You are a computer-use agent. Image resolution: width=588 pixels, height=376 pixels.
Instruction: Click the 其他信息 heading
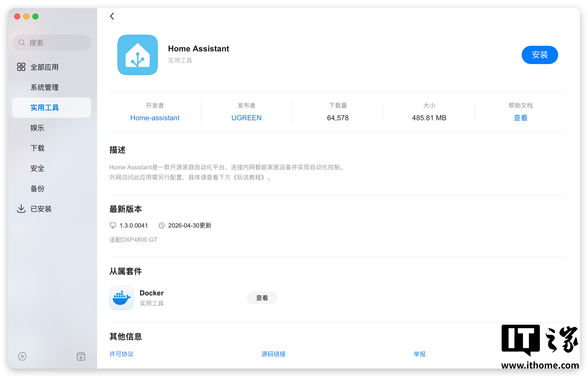[125, 337]
